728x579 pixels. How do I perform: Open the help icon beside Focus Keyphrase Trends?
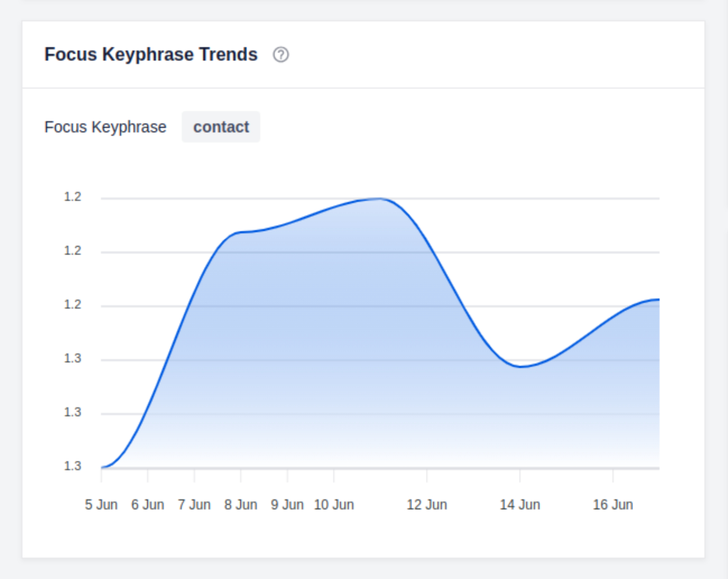pos(281,55)
